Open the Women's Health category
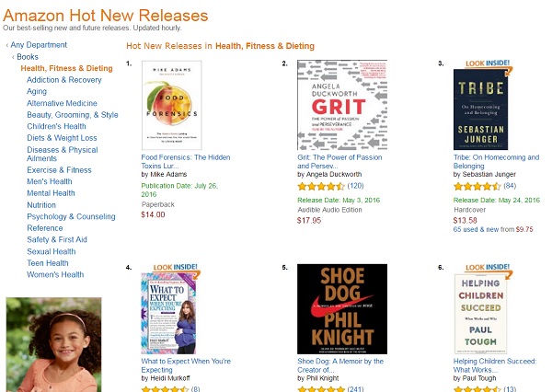 55,274
